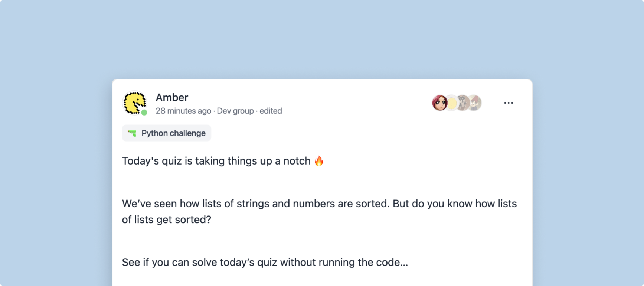Open author name 'Amber'
Viewport: 644px width, 286px height.
point(172,97)
